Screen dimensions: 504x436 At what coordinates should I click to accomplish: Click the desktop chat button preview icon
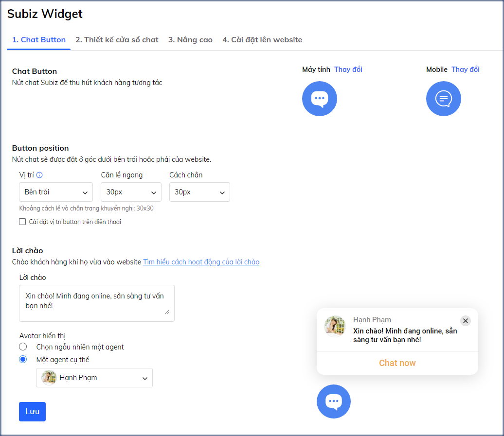(x=320, y=98)
